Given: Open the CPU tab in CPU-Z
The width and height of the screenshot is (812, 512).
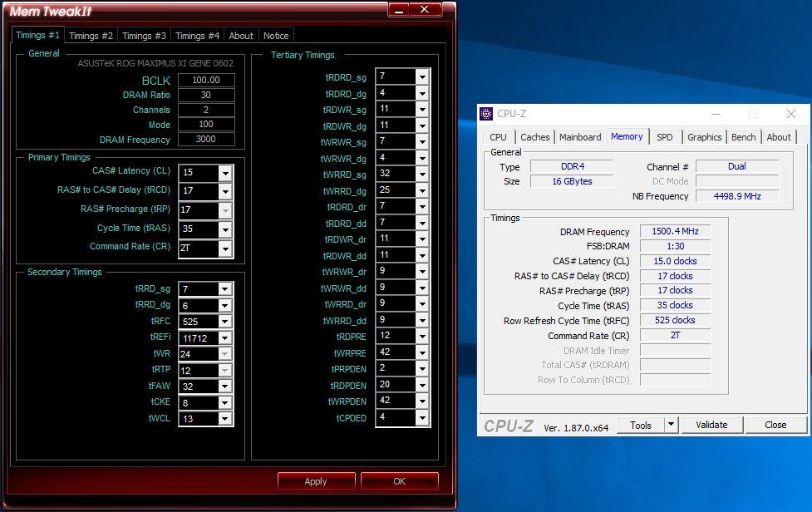Looking at the screenshot, I should (498, 137).
